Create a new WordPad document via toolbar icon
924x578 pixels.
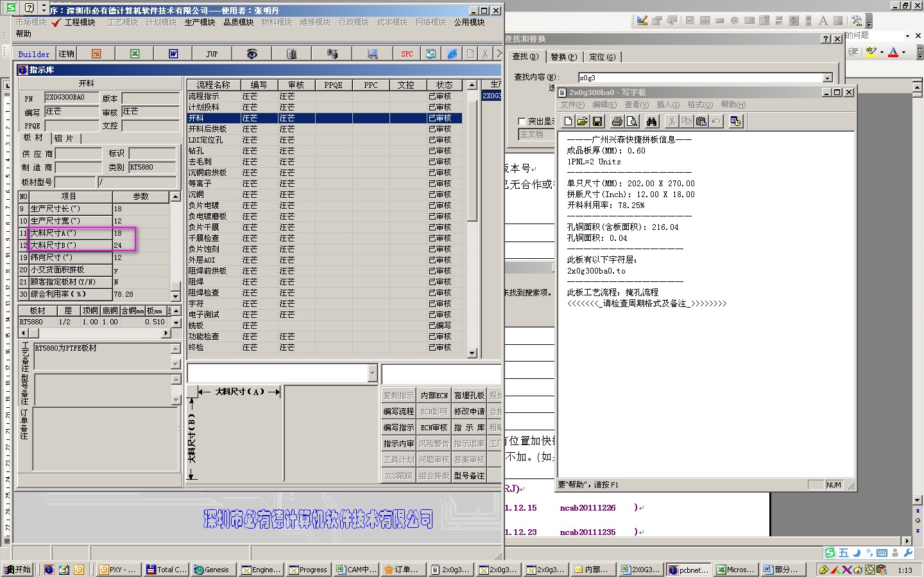point(568,121)
